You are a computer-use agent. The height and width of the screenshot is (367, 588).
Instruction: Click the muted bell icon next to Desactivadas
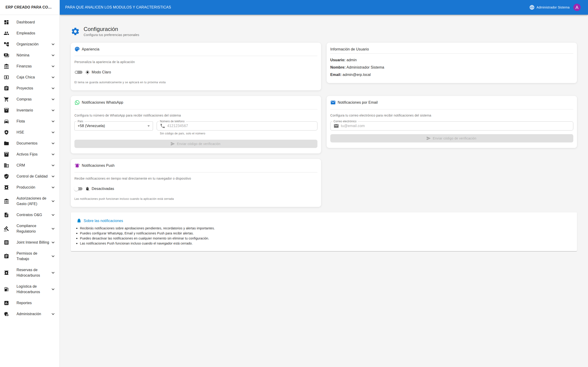[87, 189]
